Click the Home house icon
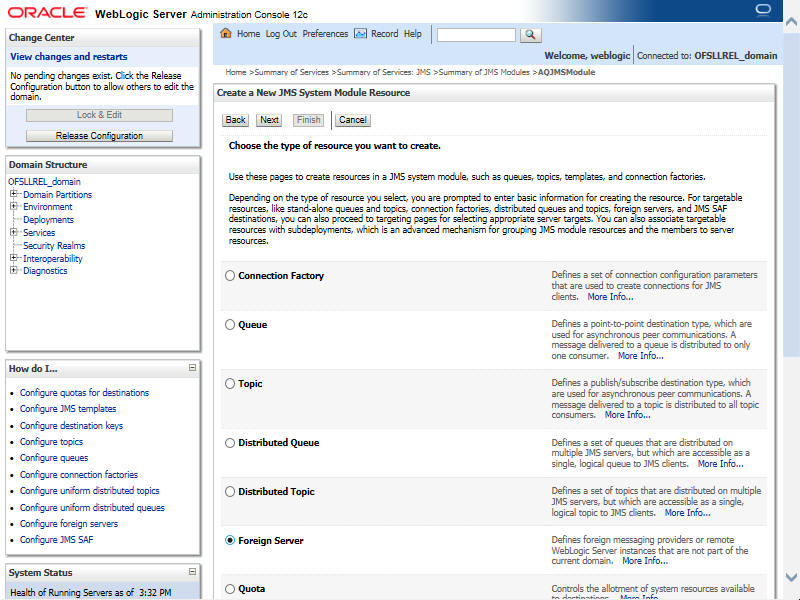This screenshot has width=800, height=600. tap(226, 34)
